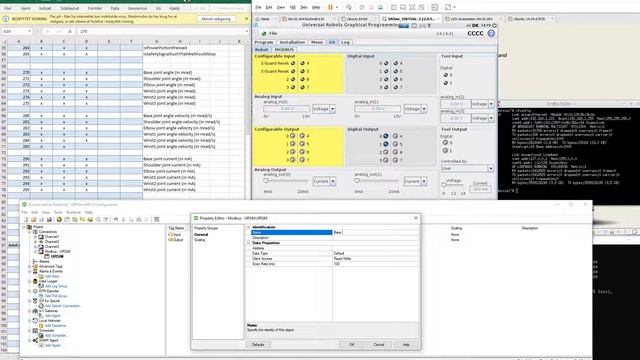Click OK in the Property Editor

pos(351,344)
